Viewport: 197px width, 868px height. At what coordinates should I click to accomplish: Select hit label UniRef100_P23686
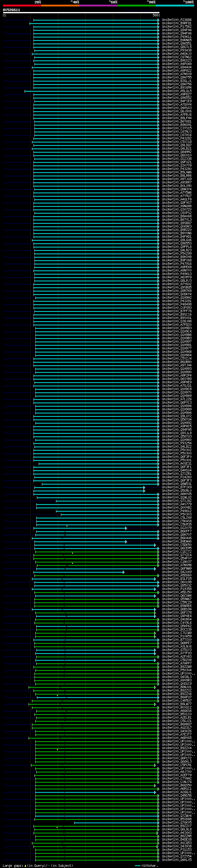click(x=177, y=20)
